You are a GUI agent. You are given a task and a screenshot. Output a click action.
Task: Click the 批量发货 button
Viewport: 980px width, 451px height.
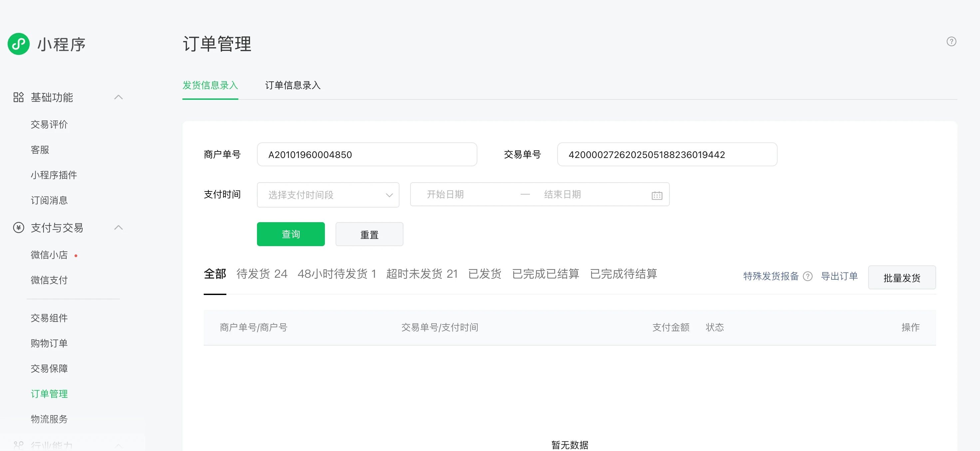pos(902,278)
